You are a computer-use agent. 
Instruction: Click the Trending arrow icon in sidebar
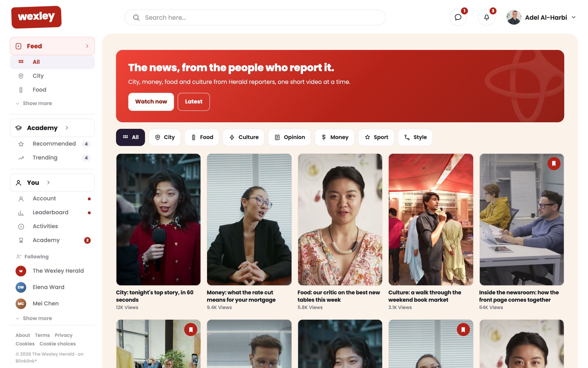[x=21, y=158]
